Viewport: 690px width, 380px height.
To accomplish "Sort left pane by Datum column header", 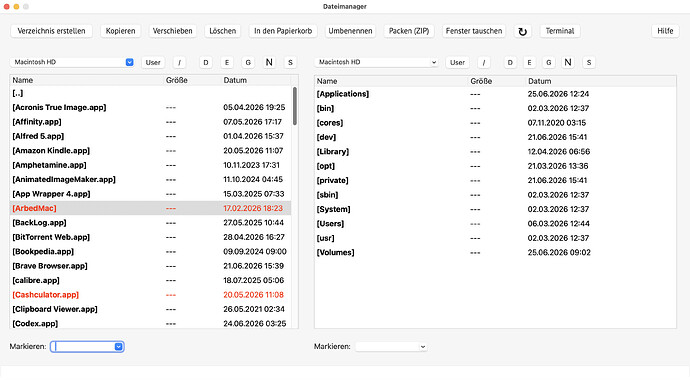I will (x=256, y=80).
